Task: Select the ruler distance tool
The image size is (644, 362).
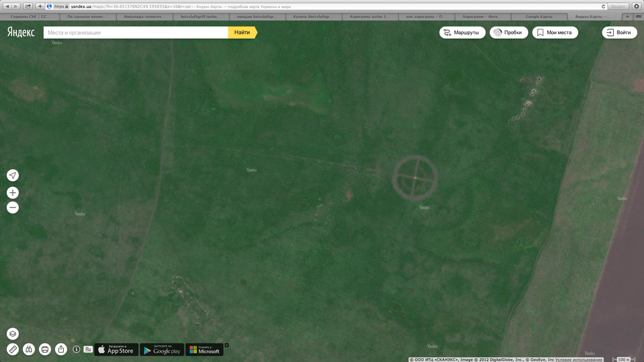Action: 13,349
